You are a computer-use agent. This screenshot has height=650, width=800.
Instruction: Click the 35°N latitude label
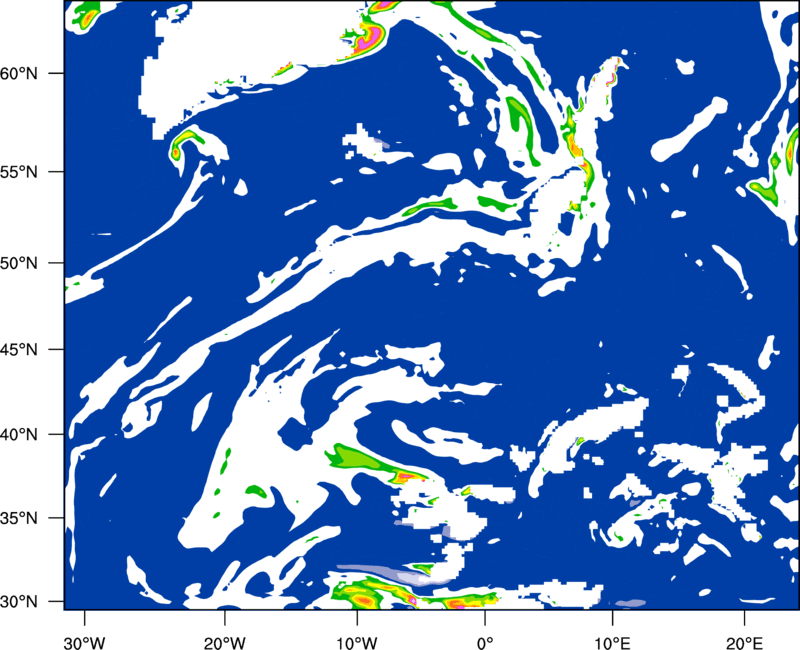point(19,518)
